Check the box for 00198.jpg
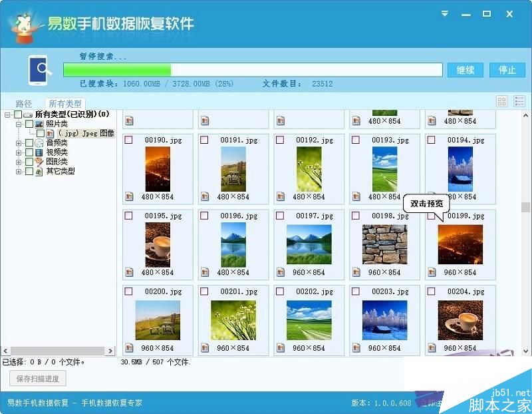This screenshot has height=414, width=532. 356,216
